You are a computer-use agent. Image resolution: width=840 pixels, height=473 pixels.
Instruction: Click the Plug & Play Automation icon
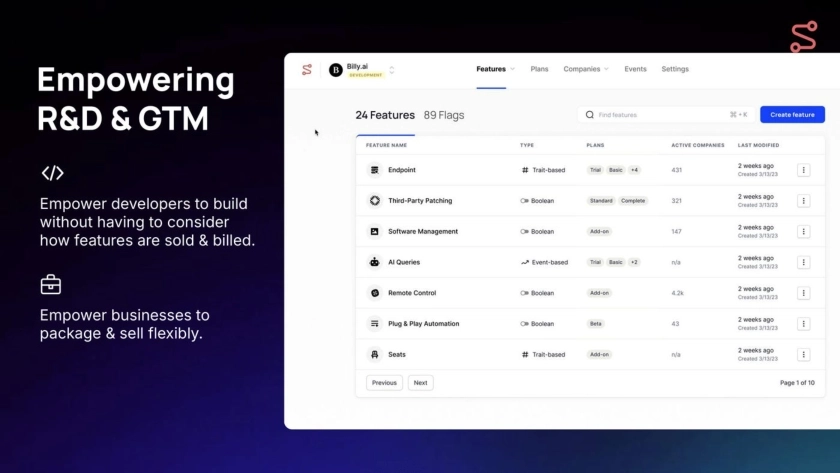pyautogui.click(x=375, y=324)
